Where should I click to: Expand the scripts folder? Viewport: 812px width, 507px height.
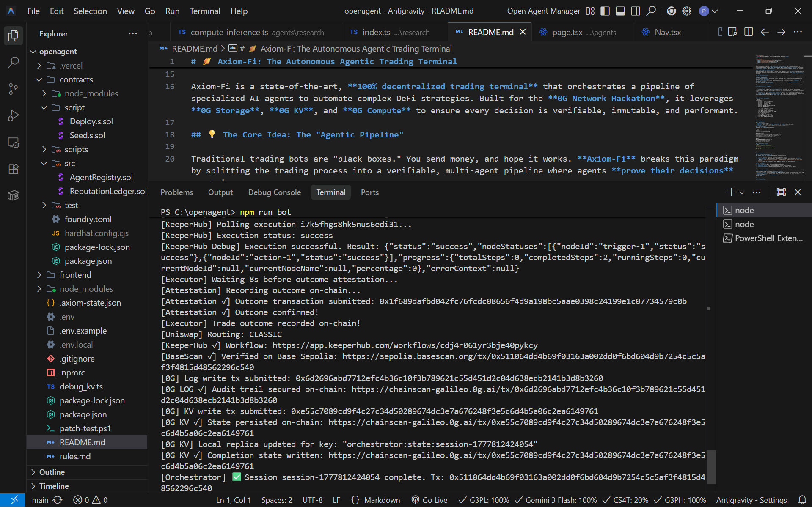44,149
